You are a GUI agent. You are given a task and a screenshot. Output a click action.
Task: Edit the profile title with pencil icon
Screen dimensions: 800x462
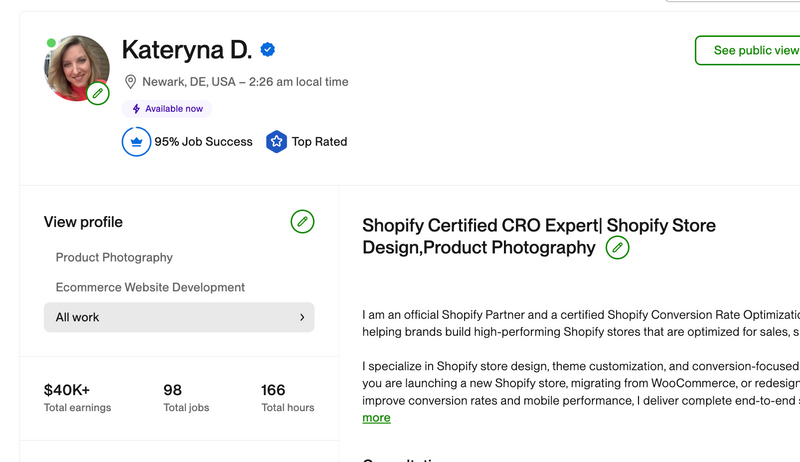click(617, 247)
